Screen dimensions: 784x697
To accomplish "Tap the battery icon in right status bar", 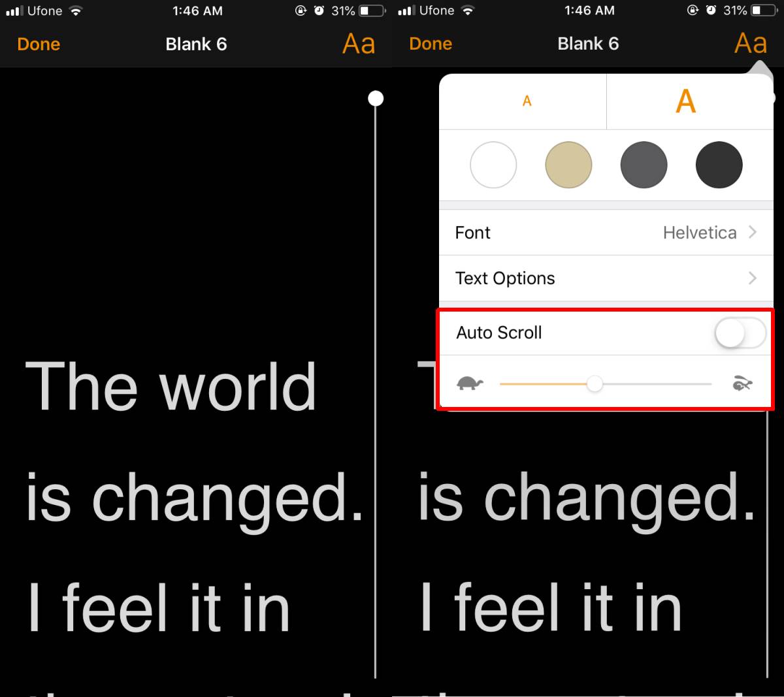I will [x=764, y=11].
